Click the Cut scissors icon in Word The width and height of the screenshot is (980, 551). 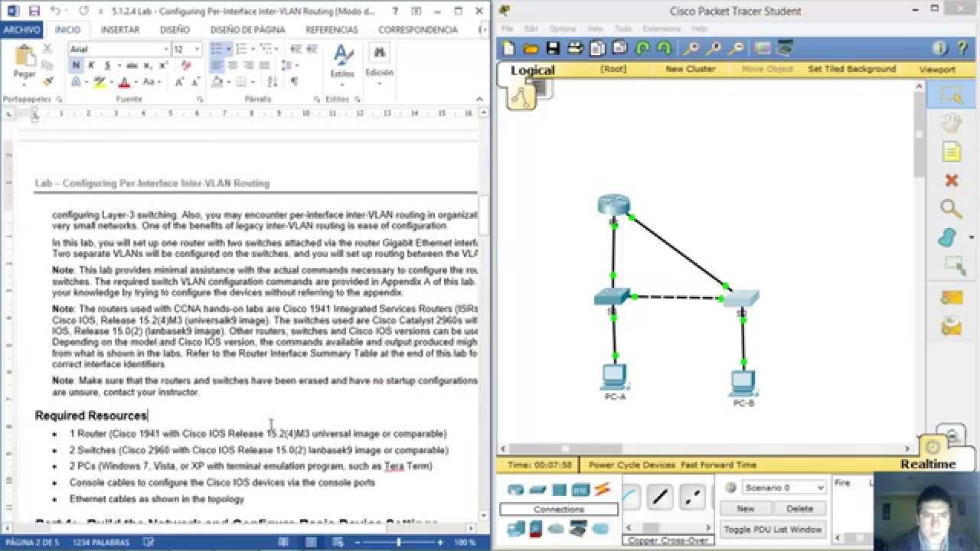click(47, 48)
